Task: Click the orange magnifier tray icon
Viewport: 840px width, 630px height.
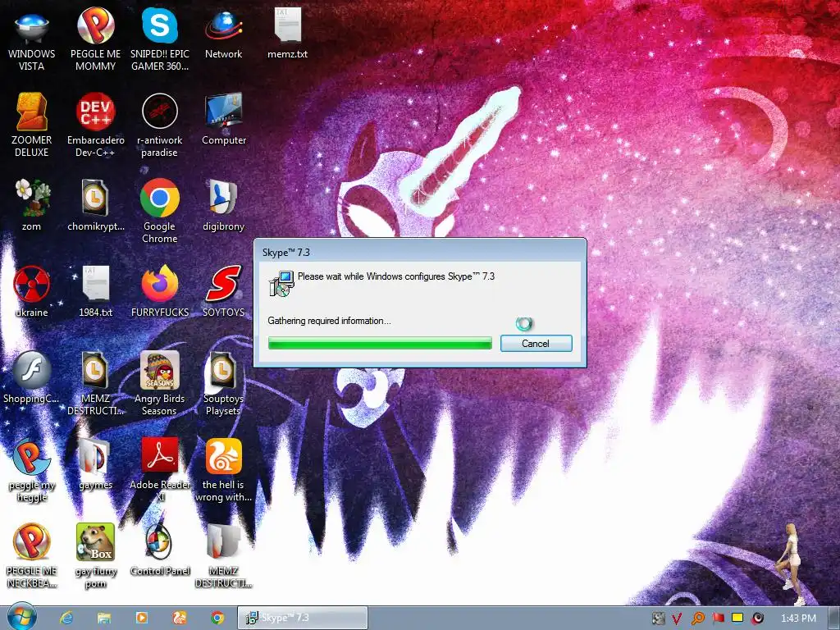Action: coord(697,619)
